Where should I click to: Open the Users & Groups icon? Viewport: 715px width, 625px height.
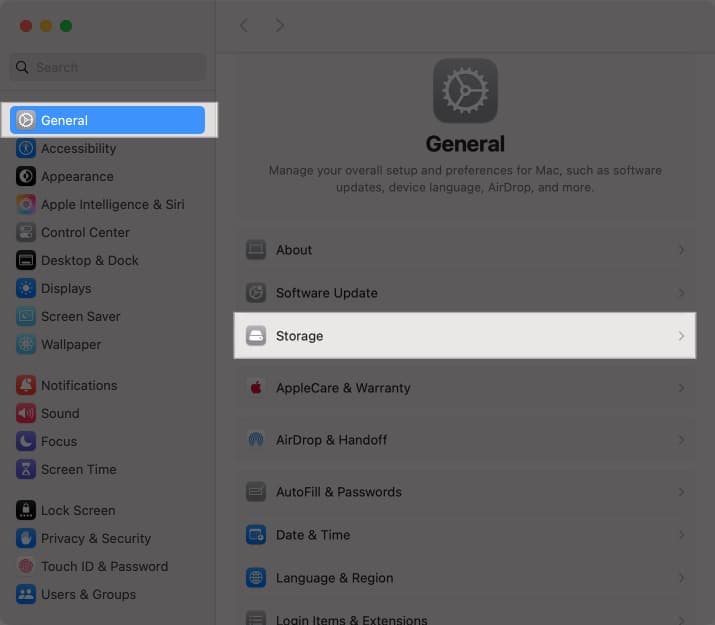[26, 594]
